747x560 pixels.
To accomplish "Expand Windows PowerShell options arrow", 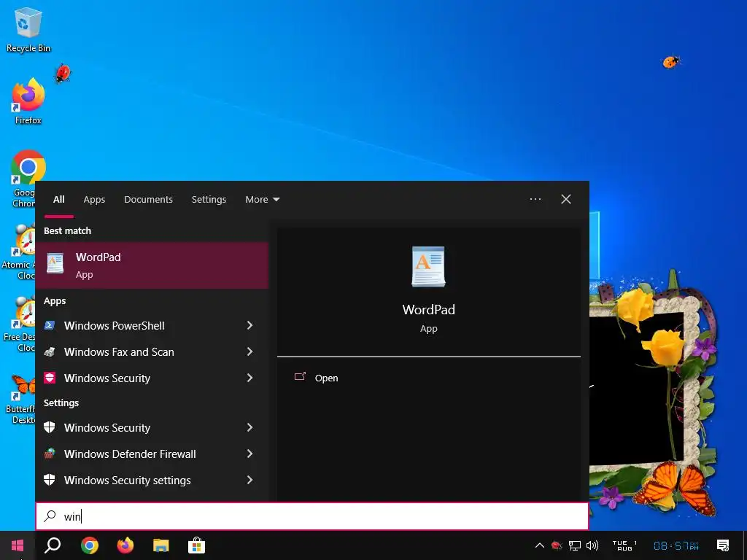I will pos(249,325).
